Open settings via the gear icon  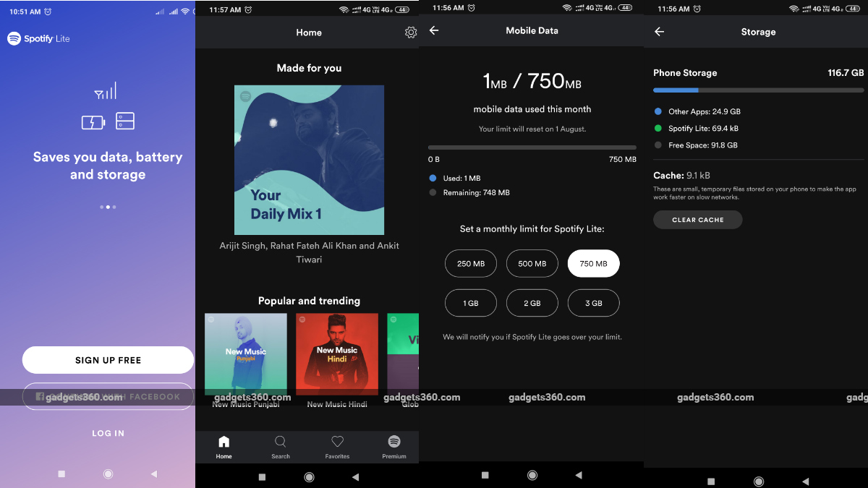pos(411,32)
